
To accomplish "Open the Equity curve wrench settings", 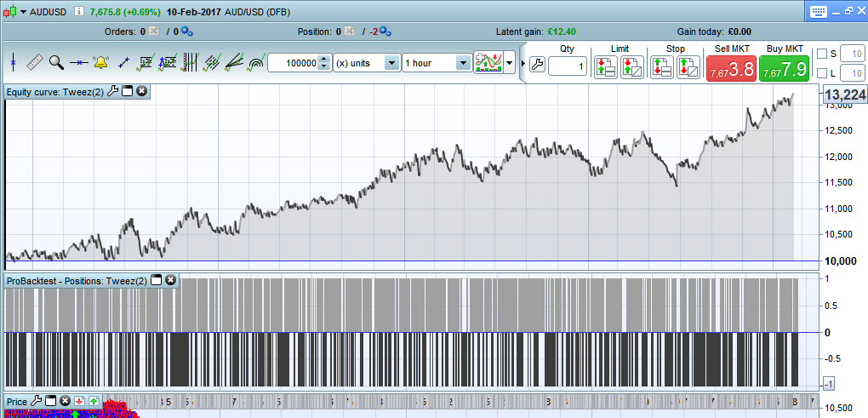I will click(112, 91).
